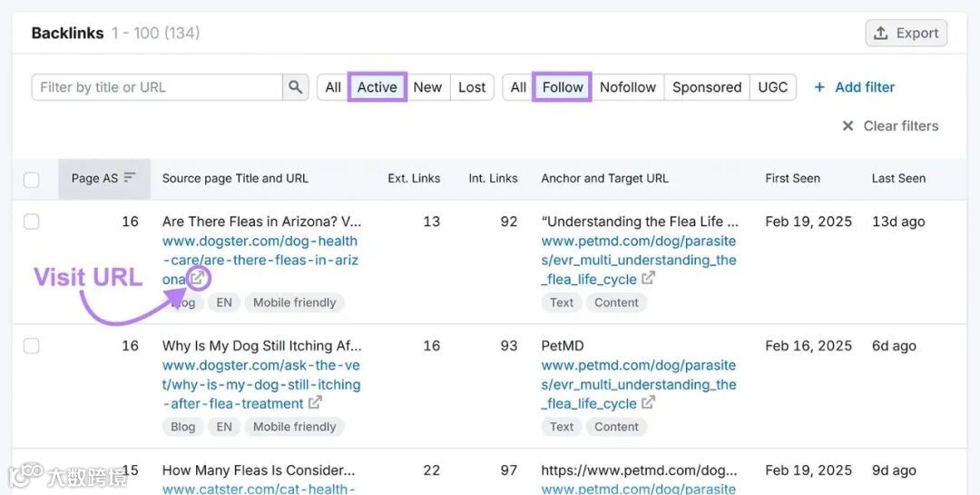
Task: Tick the select-all checkbox in table header
Action: point(31,180)
